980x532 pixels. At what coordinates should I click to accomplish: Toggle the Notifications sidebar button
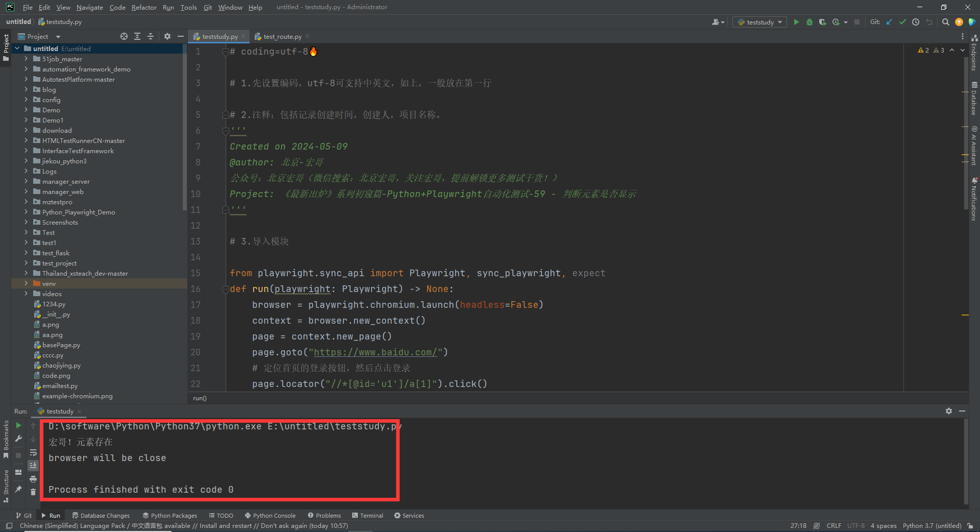tap(974, 199)
